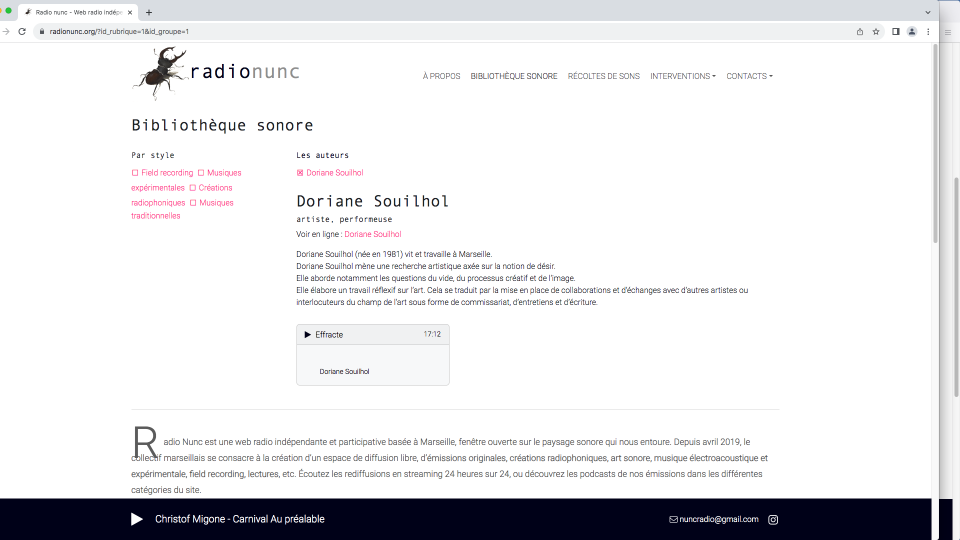
Task: Reload the page with browser refresh
Action: [22, 31]
